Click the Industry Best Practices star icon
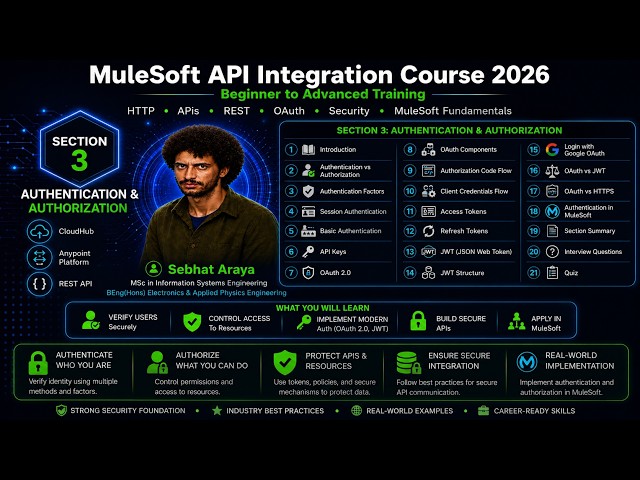Screen dimensions: 640x480 pyautogui.click(x=217, y=411)
